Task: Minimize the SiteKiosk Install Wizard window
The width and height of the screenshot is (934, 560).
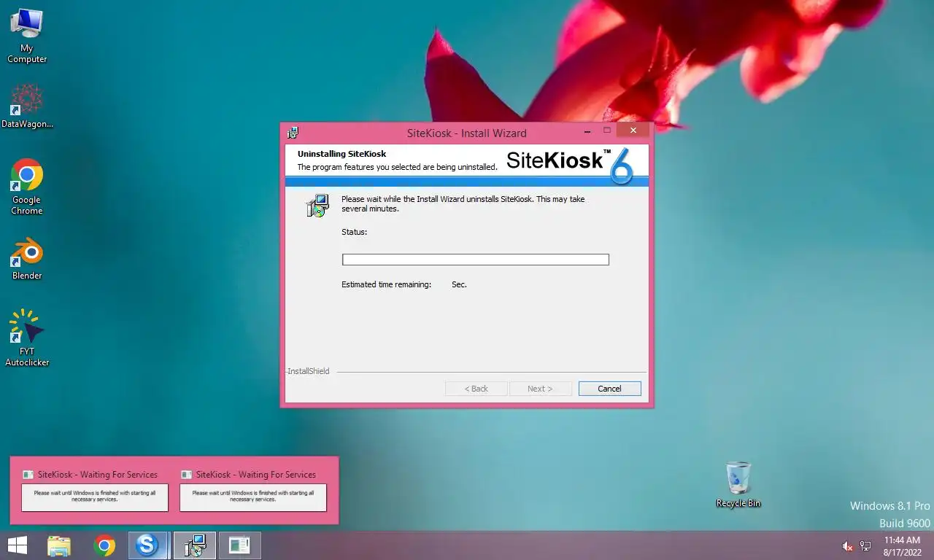Action: 588,131
